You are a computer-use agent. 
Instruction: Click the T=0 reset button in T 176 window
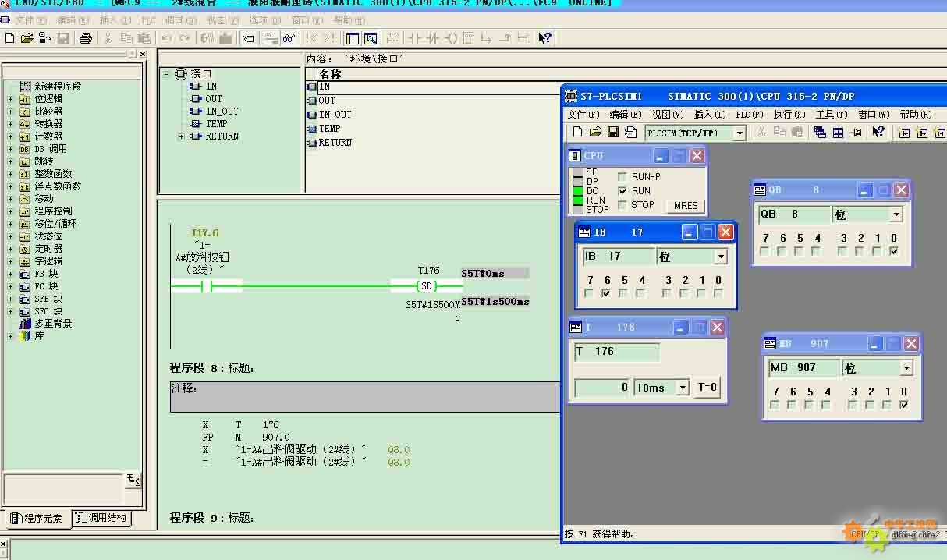[708, 387]
